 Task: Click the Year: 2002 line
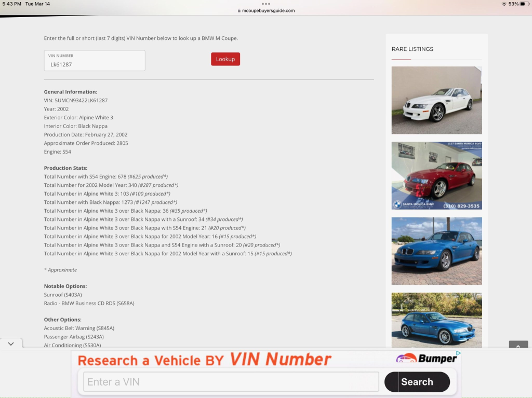coord(56,109)
